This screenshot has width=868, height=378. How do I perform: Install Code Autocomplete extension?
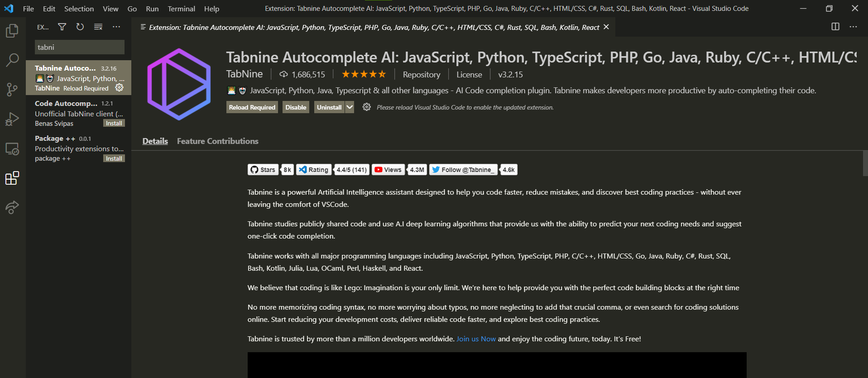click(114, 123)
